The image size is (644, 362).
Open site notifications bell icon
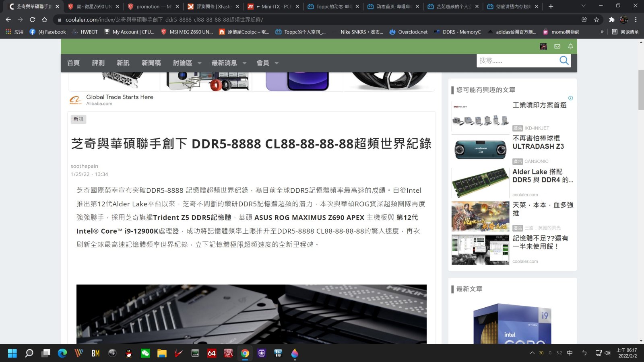click(570, 47)
